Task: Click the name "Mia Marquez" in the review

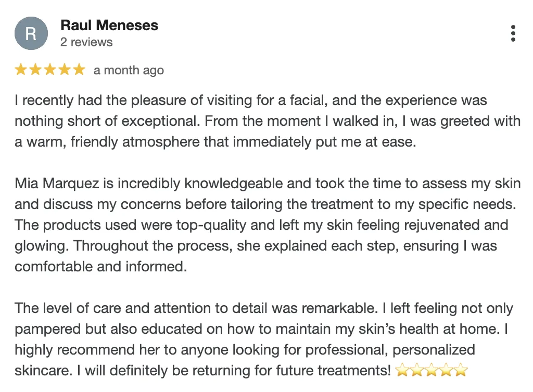Action: (x=57, y=184)
